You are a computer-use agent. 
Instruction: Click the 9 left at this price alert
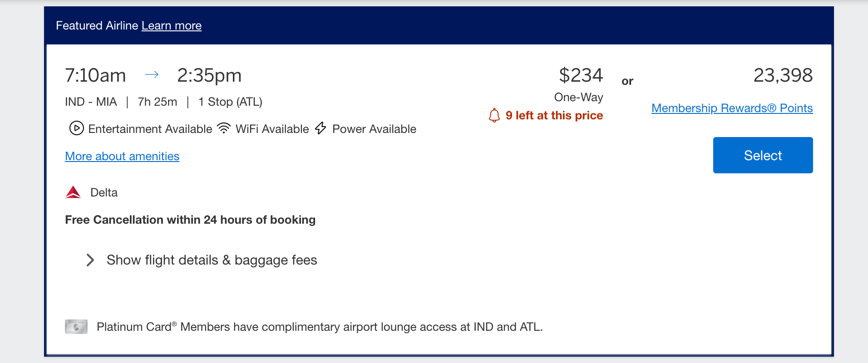[554, 115]
